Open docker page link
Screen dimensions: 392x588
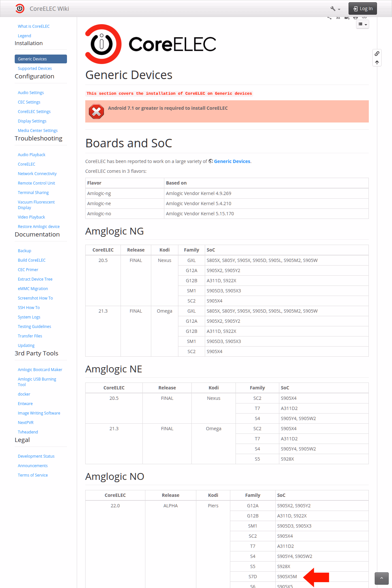(24, 394)
